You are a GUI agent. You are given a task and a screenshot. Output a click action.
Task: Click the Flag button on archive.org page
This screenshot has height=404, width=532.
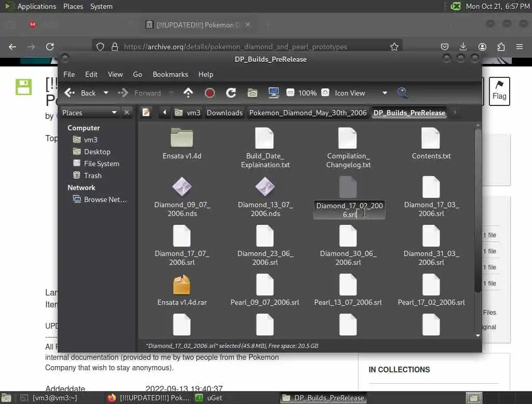(499, 91)
